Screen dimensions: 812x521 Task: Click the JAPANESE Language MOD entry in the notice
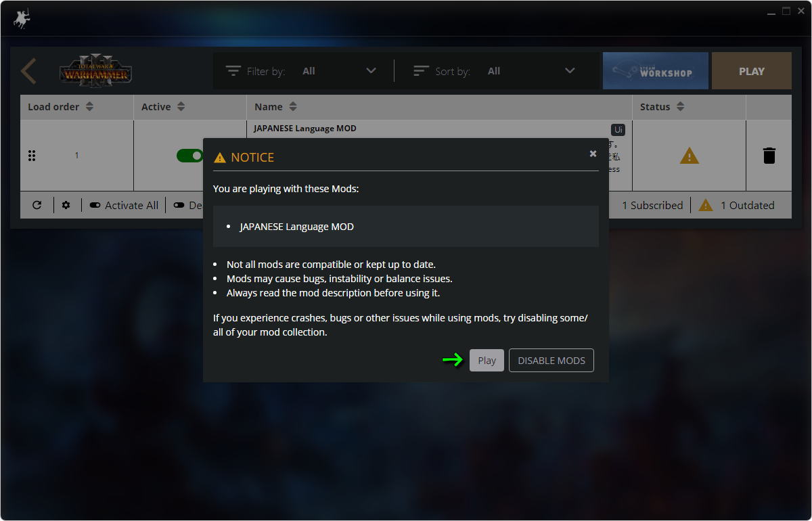click(x=297, y=227)
